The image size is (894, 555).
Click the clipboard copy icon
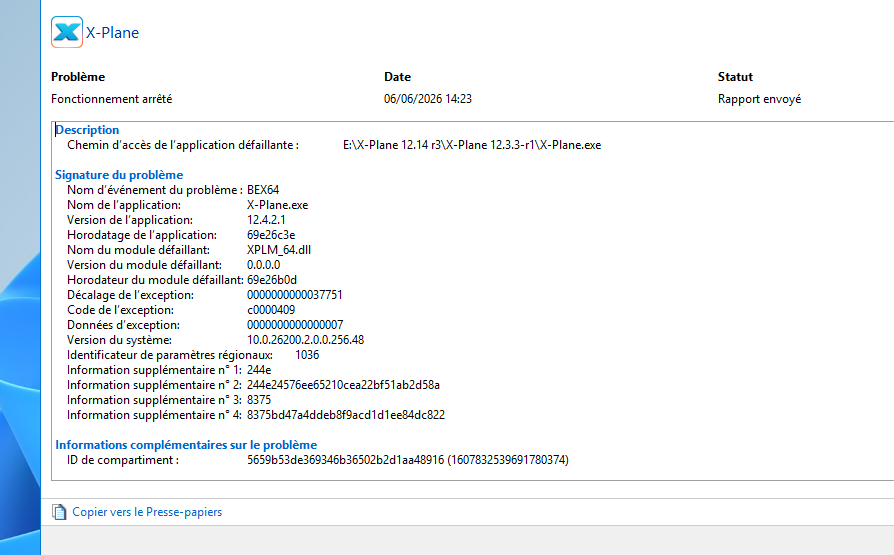(59, 512)
